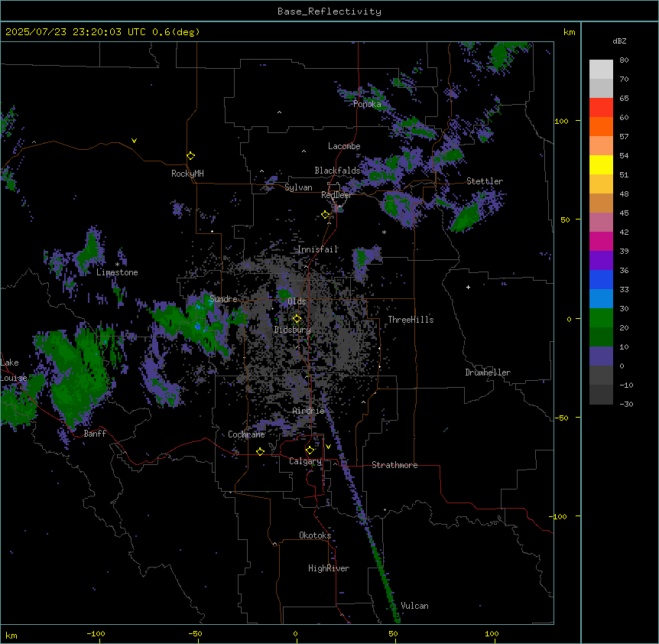The height and width of the screenshot is (644, 659).
Task: Click the 65 dBZ red color swatch
Action: tap(601, 107)
